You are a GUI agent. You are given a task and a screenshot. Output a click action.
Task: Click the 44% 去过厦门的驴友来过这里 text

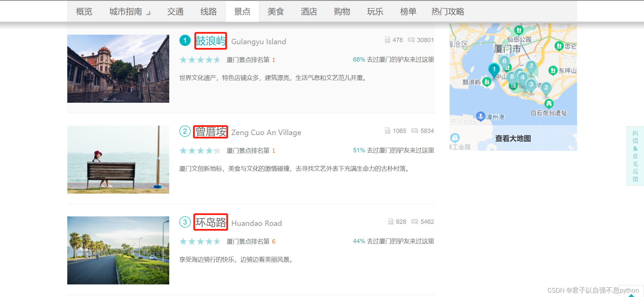click(x=394, y=241)
